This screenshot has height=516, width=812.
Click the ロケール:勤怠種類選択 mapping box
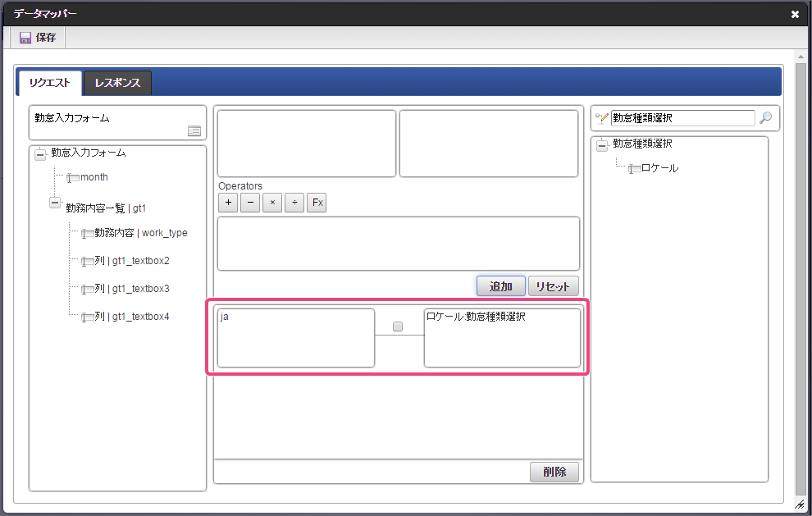pos(502,338)
